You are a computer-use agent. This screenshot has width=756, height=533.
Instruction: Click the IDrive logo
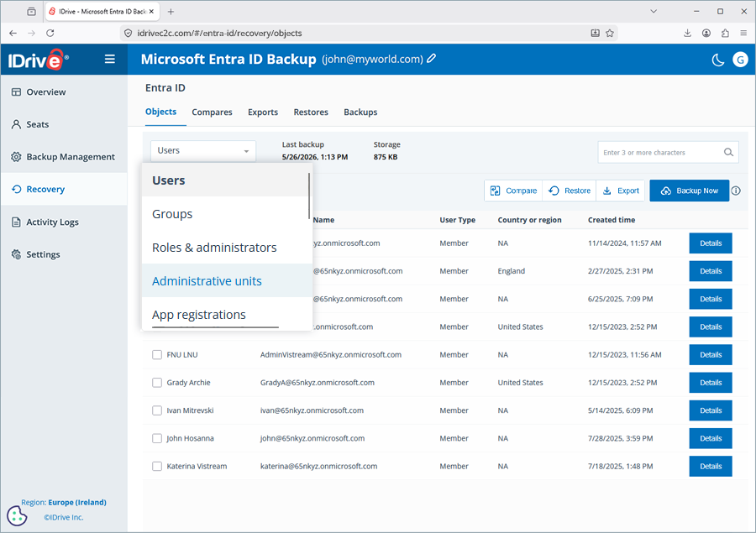[x=38, y=60]
